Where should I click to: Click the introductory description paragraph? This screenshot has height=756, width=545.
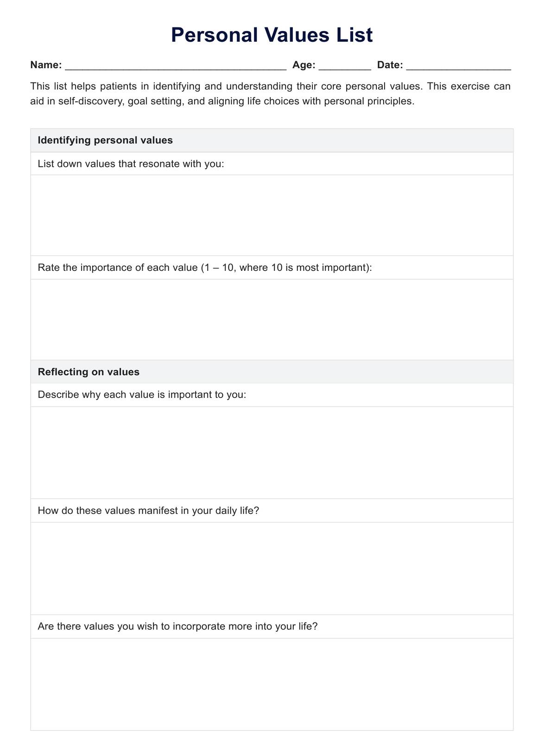(270, 93)
